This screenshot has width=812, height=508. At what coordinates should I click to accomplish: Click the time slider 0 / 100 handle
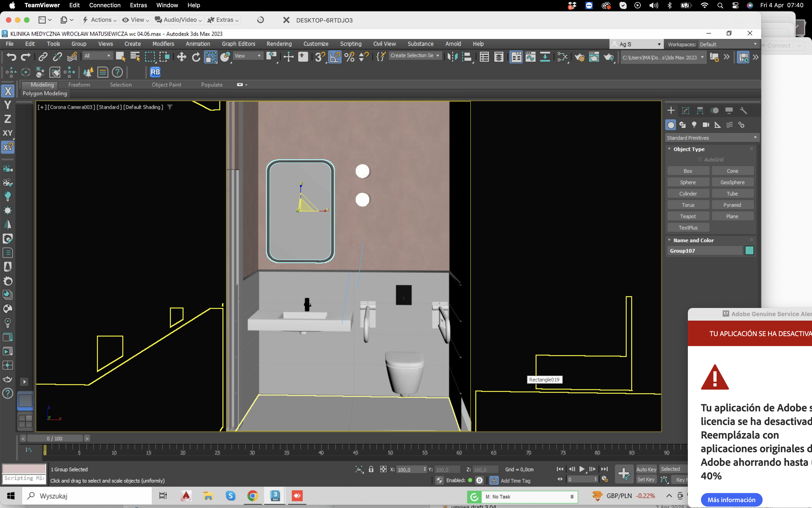click(55, 438)
